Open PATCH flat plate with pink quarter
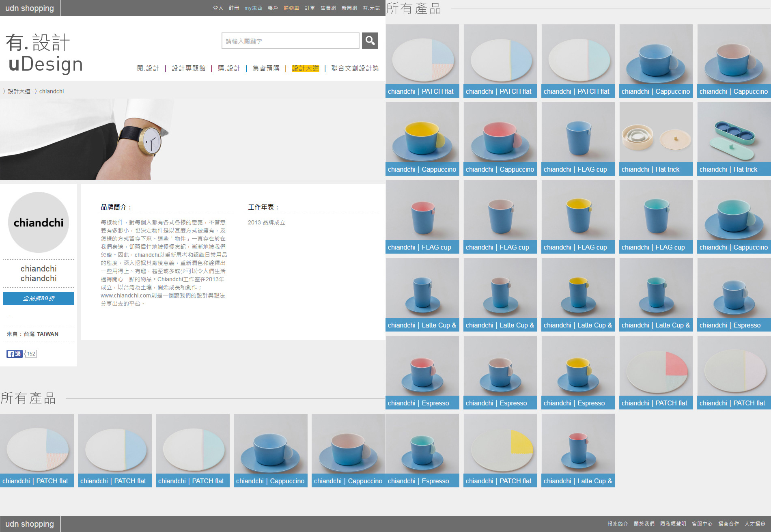 tap(656, 373)
